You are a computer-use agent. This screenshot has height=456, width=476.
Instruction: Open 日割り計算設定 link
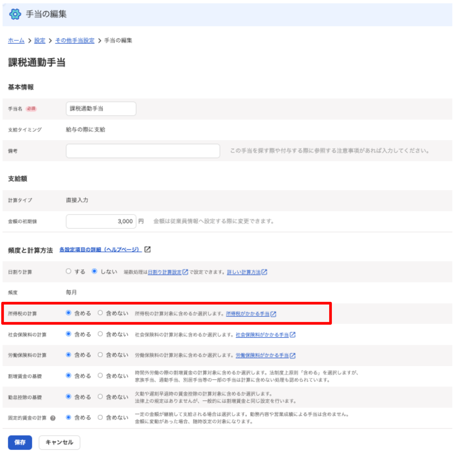coord(165,272)
